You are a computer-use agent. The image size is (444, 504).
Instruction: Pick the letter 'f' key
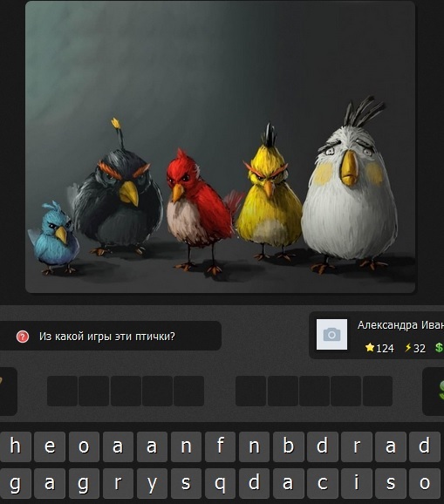[x=220, y=446]
